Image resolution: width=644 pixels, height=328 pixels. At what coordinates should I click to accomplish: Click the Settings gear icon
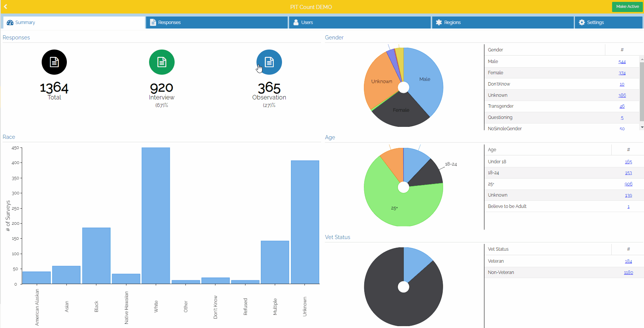(582, 23)
